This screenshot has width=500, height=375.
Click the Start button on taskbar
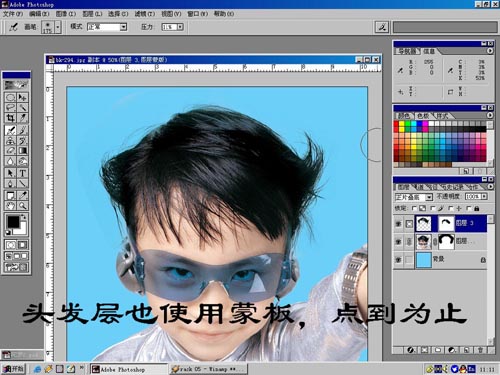pos(14,369)
